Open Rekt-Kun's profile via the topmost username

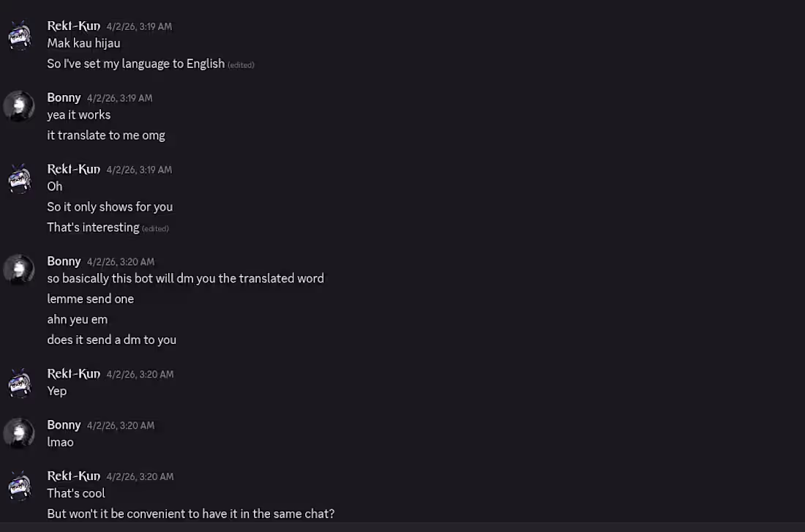73,25
